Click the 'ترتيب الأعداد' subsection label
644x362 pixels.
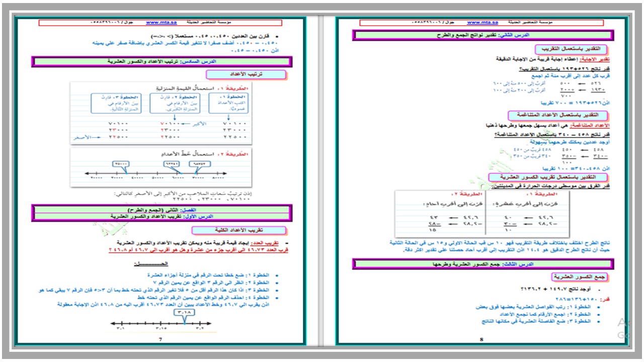(246, 74)
